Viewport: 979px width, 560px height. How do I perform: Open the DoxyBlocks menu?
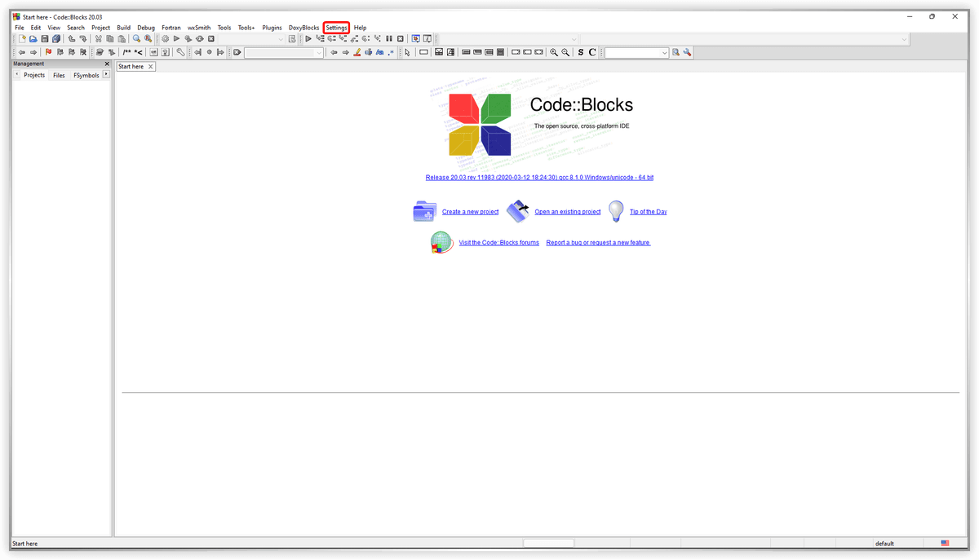303,27
